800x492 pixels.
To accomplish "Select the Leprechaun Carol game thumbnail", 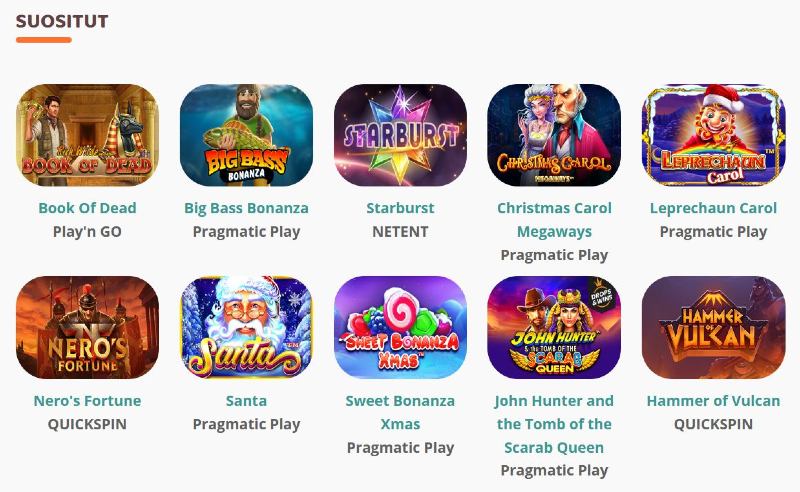I will tap(713, 135).
